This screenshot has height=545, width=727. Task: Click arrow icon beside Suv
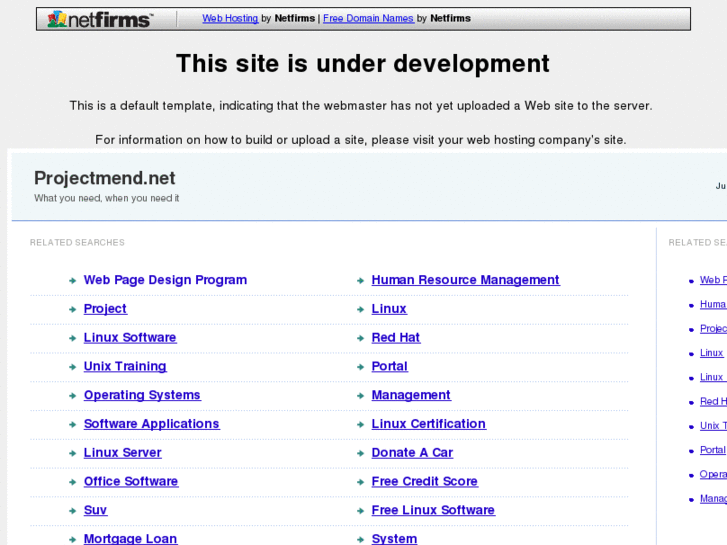(x=72, y=511)
